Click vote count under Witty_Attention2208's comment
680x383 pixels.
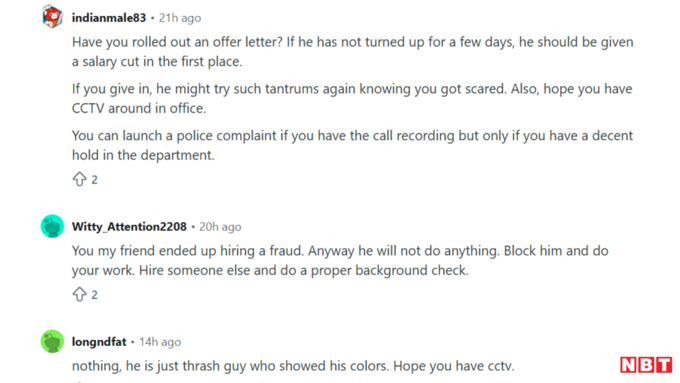pos(95,295)
